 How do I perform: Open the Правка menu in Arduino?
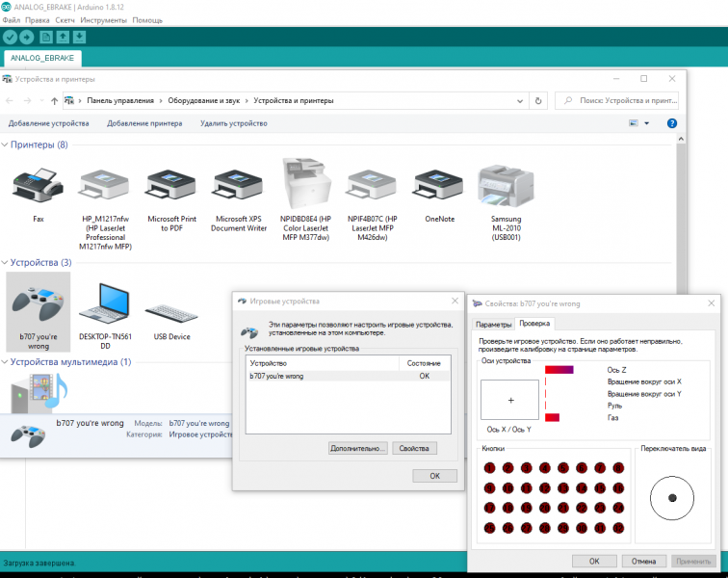(38, 20)
